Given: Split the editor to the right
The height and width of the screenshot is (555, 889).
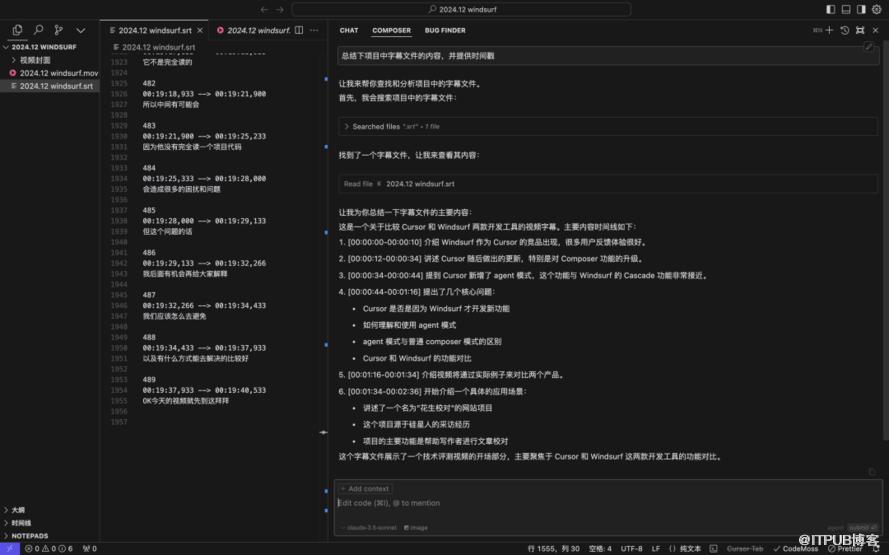Looking at the screenshot, I should point(299,30).
